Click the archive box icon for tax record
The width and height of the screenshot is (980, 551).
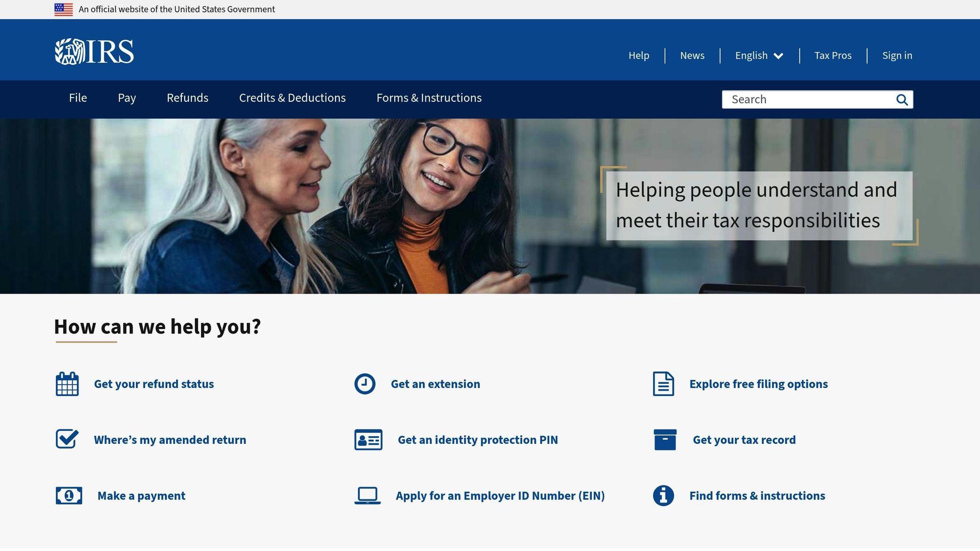click(x=665, y=440)
